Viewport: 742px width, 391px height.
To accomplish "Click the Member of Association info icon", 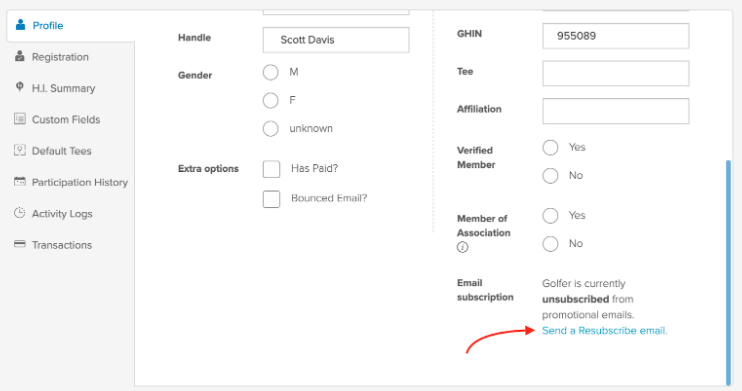I will pos(462,247).
